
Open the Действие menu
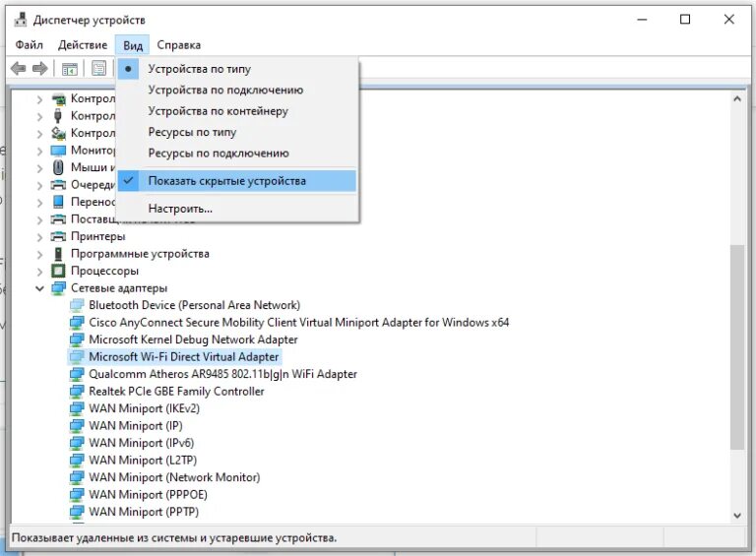tap(83, 45)
